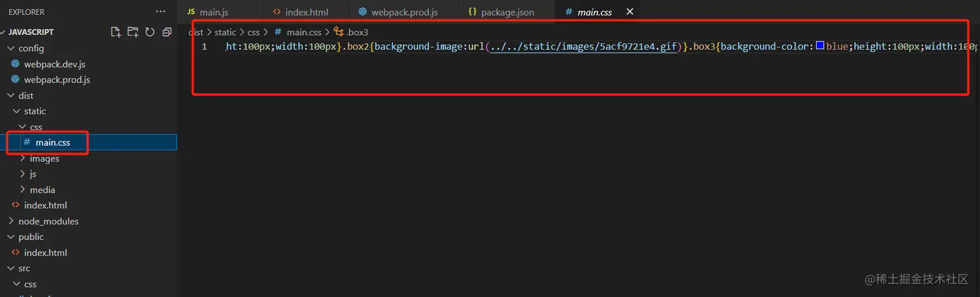
Task: Open the blue color swatch picker
Action: tap(820, 46)
